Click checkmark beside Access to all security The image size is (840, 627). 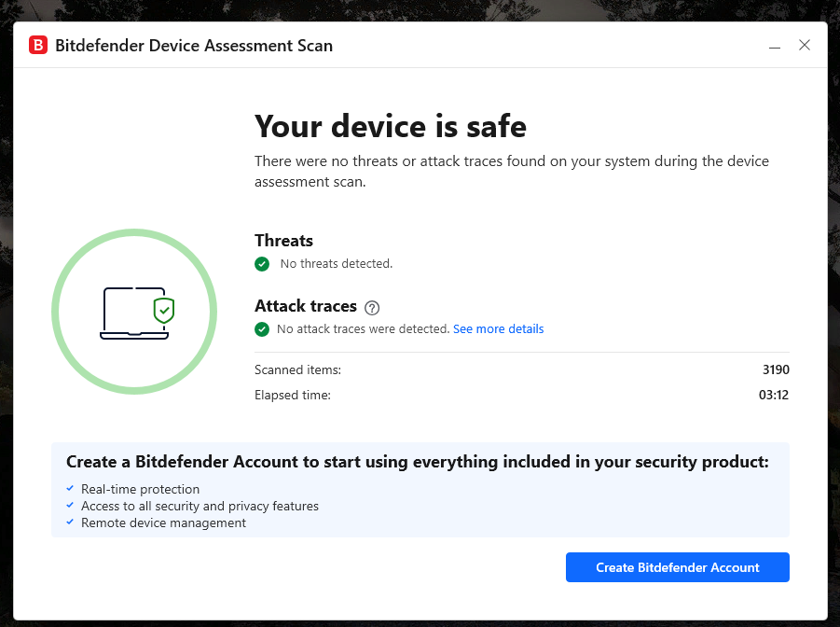(71, 506)
